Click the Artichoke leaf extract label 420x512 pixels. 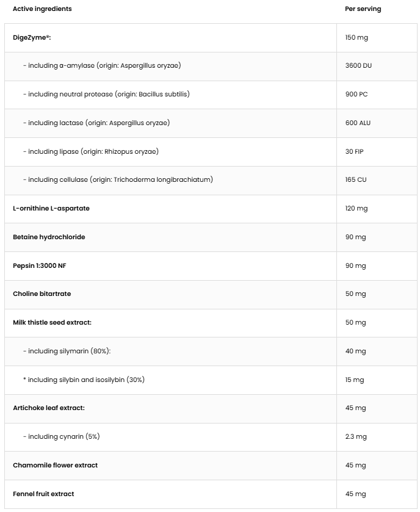pos(49,408)
